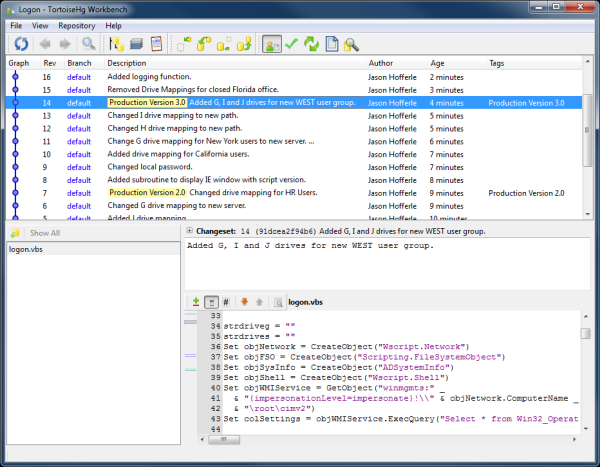Toggle the file view mode button

click(x=211, y=302)
